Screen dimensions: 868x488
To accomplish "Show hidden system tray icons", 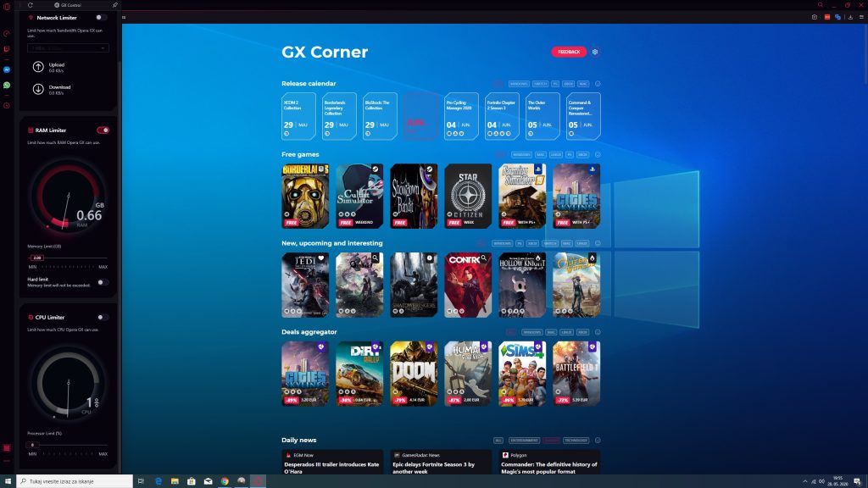I will (x=805, y=481).
